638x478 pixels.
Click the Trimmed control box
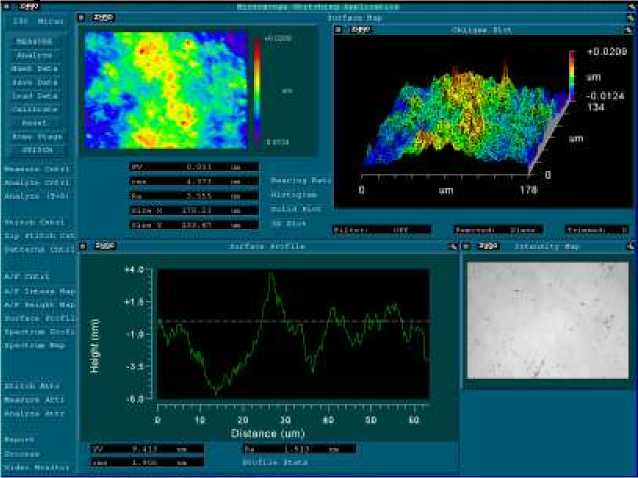(596, 230)
